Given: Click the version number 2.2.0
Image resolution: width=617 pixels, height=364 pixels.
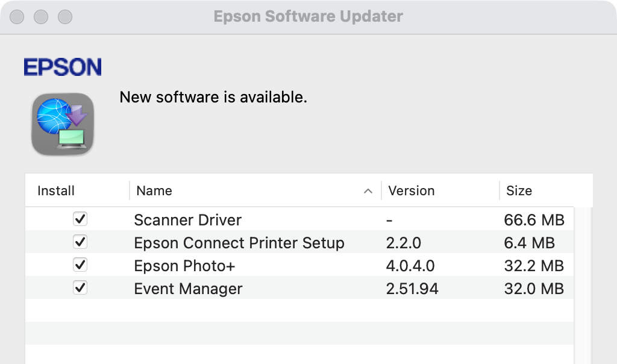Looking at the screenshot, I should [403, 243].
